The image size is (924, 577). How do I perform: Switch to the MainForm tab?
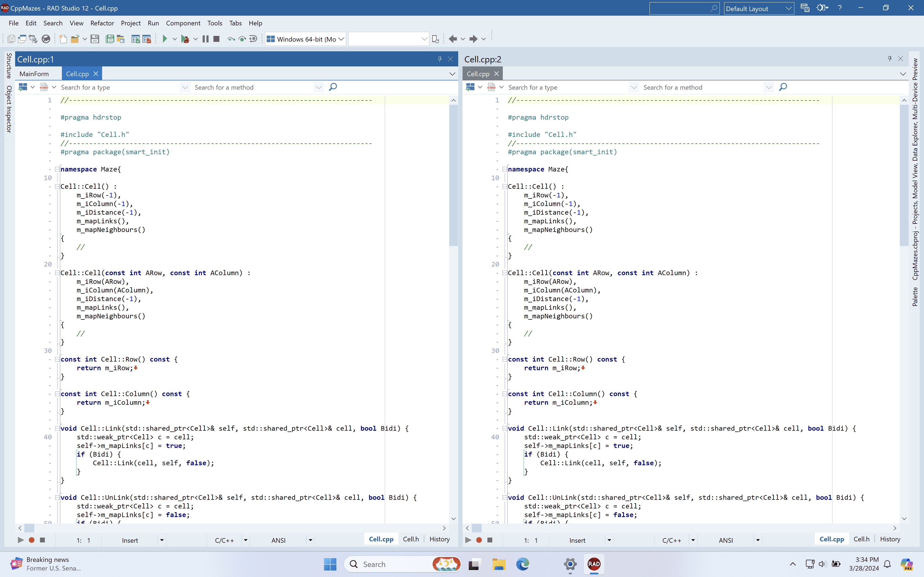coord(34,74)
